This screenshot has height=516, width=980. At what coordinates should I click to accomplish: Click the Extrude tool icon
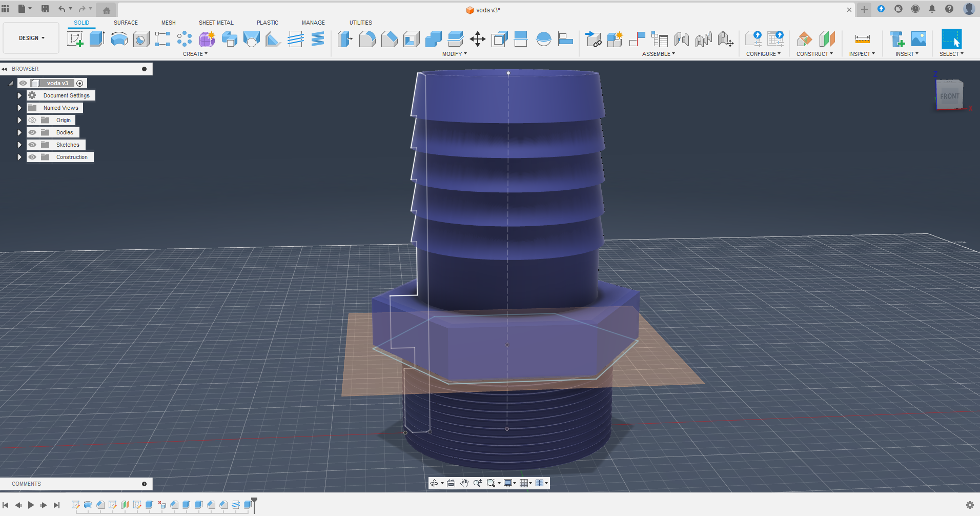tap(97, 39)
